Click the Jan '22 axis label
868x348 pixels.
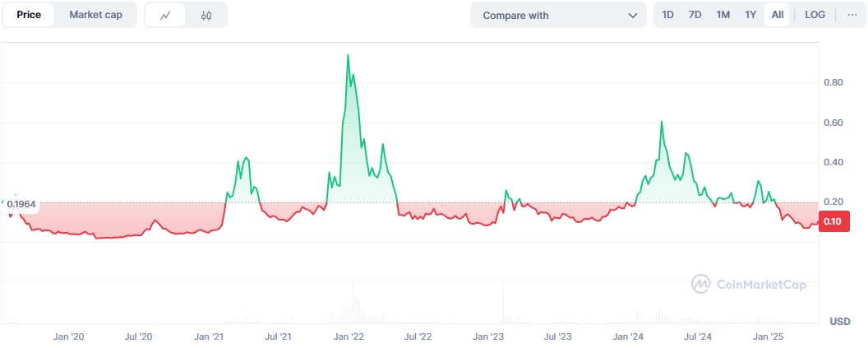click(x=349, y=336)
